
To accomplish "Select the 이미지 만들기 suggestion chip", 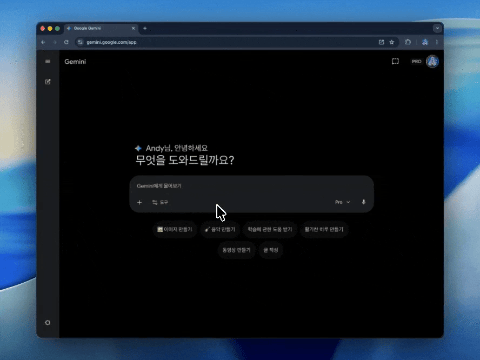I will pyautogui.click(x=175, y=229).
